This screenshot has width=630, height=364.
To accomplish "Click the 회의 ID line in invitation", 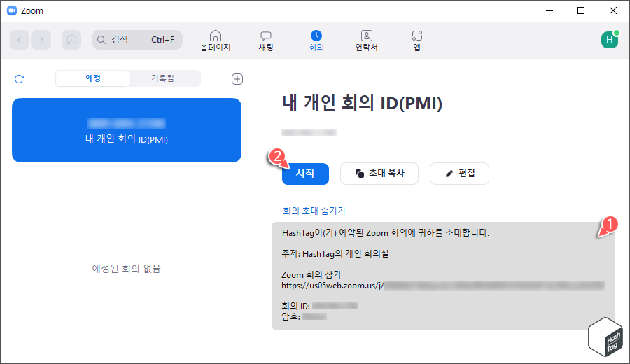I will click(320, 306).
